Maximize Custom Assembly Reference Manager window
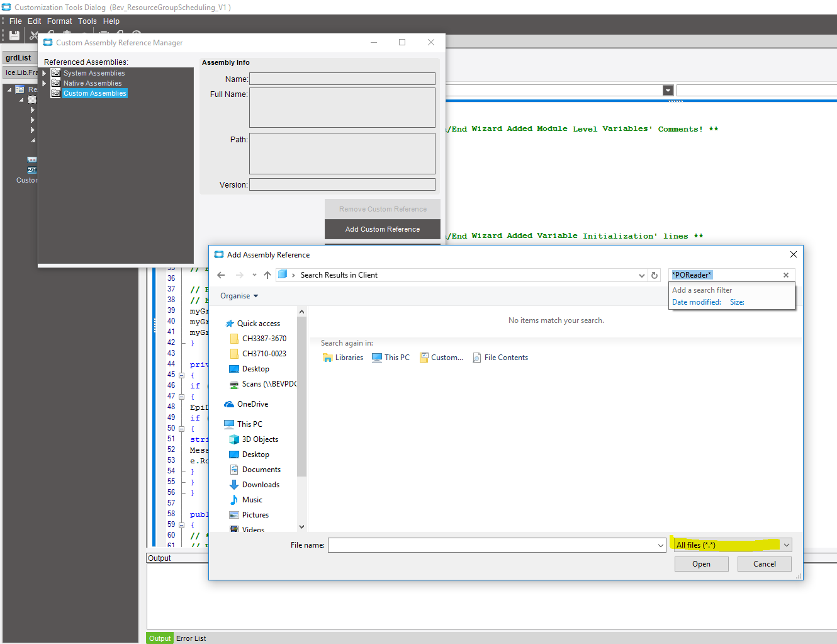 [402, 42]
